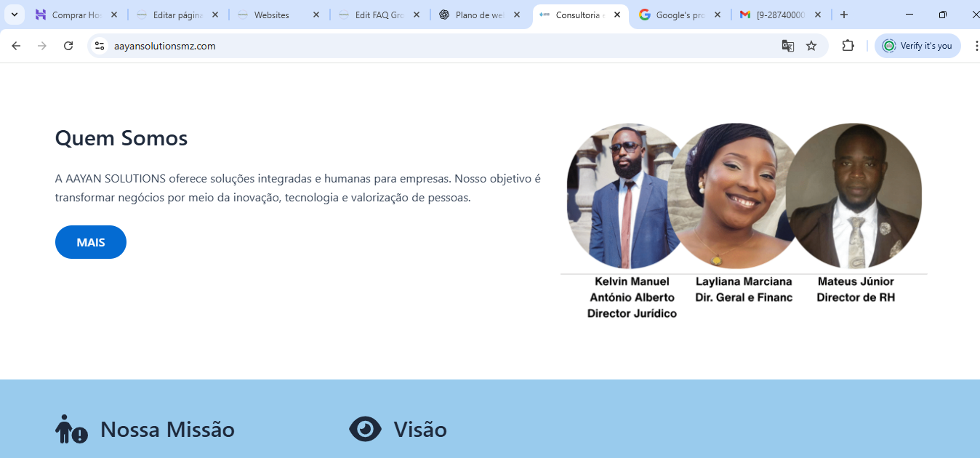
Task: Go back using the back arrow
Action: pos(16,46)
